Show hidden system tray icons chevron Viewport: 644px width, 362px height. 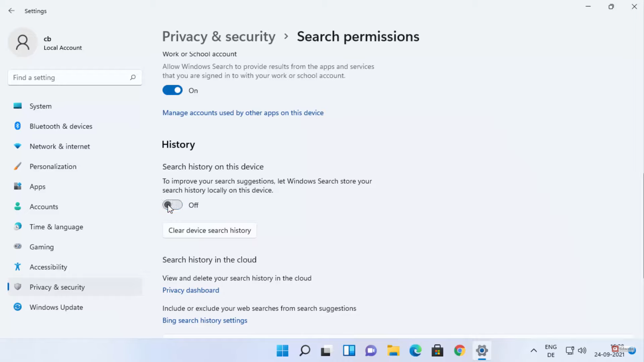click(x=534, y=351)
